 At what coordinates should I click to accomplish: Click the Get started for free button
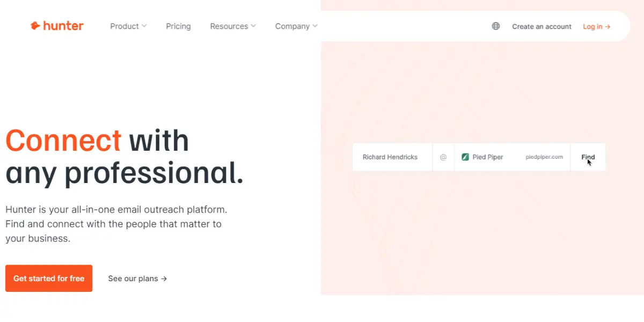point(49,279)
